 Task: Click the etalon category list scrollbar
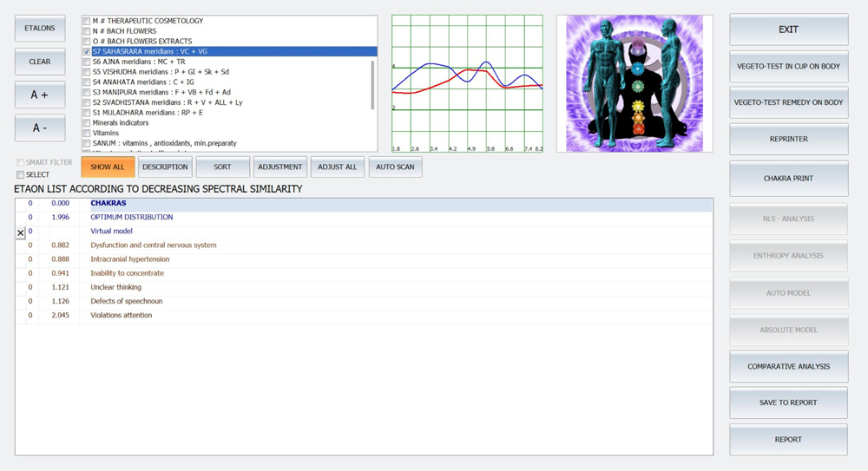372,85
